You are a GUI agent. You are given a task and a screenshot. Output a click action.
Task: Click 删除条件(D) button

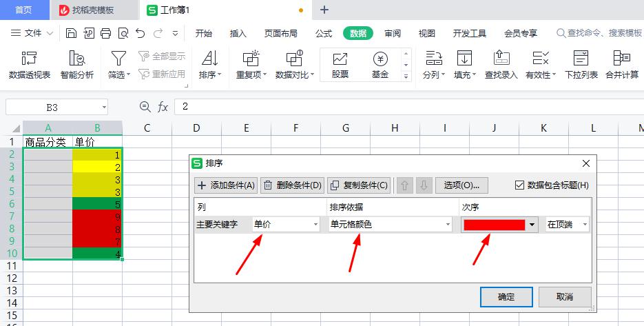point(293,185)
